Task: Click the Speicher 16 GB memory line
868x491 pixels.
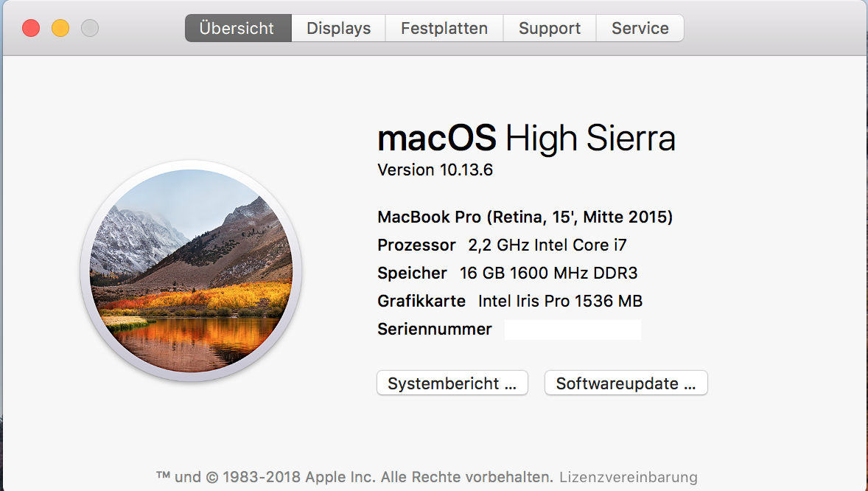Action: [x=507, y=274]
